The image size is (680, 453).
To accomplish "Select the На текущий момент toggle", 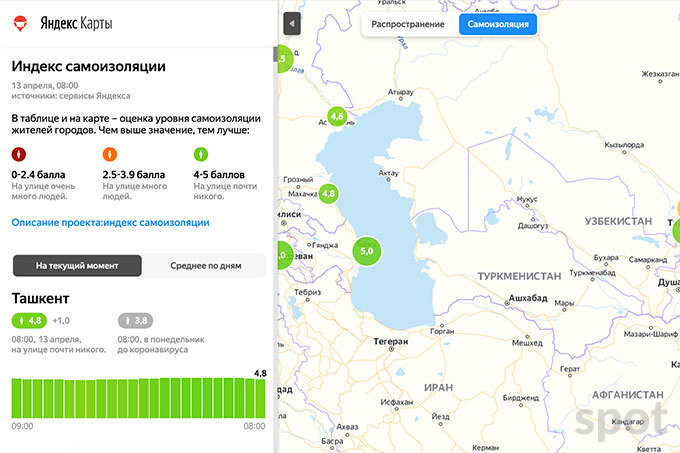I will coord(77,265).
